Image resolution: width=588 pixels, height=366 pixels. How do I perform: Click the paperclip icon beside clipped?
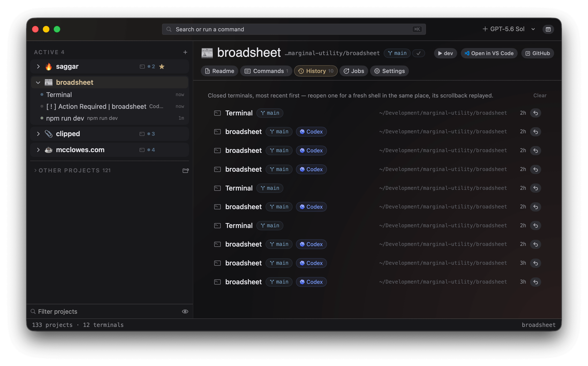pyautogui.click(x=49, y=134)
